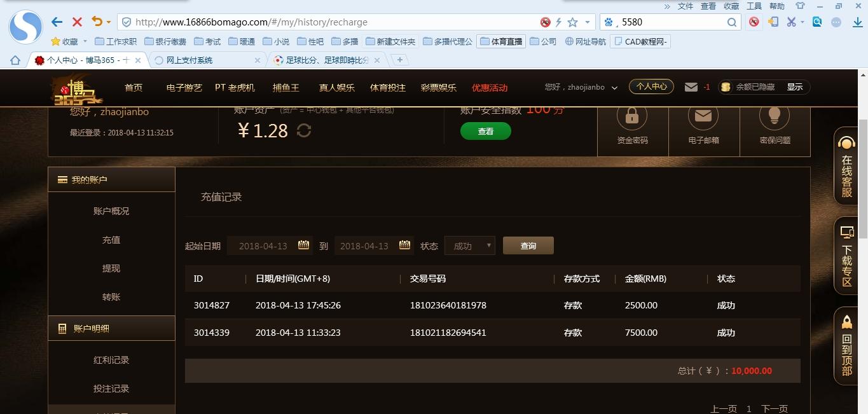Show the hidden balance with 显示
This screenshot has height=414, width=868.
(795, 87)
